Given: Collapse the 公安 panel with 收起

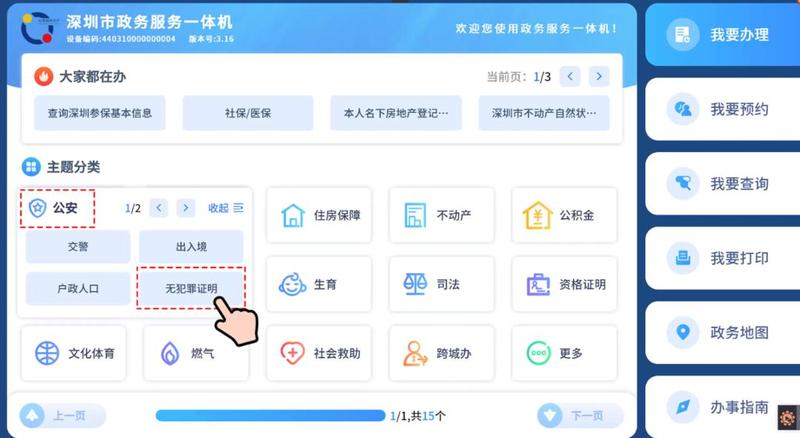Looking at the screenshot, I should [226, 208].
